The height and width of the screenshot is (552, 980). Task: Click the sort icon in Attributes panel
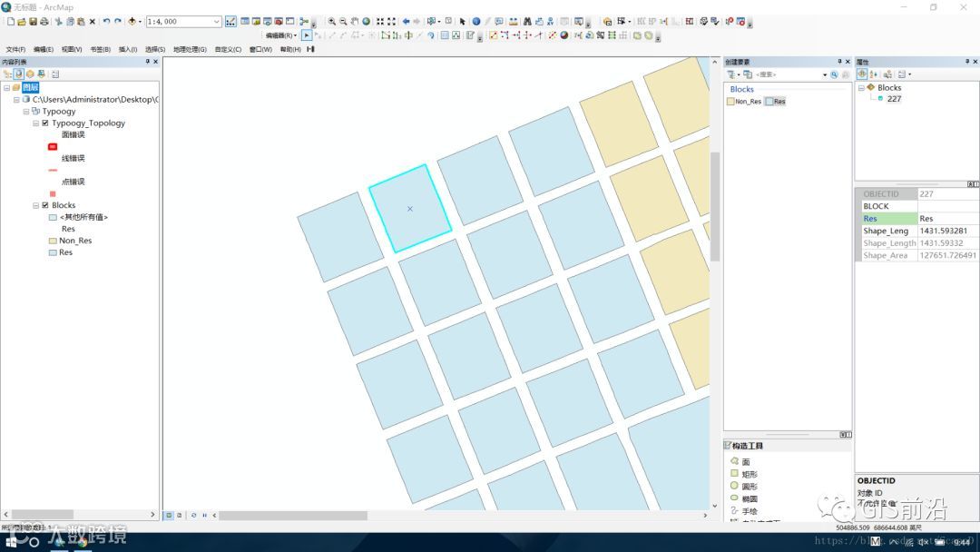[x=874, y=74]
